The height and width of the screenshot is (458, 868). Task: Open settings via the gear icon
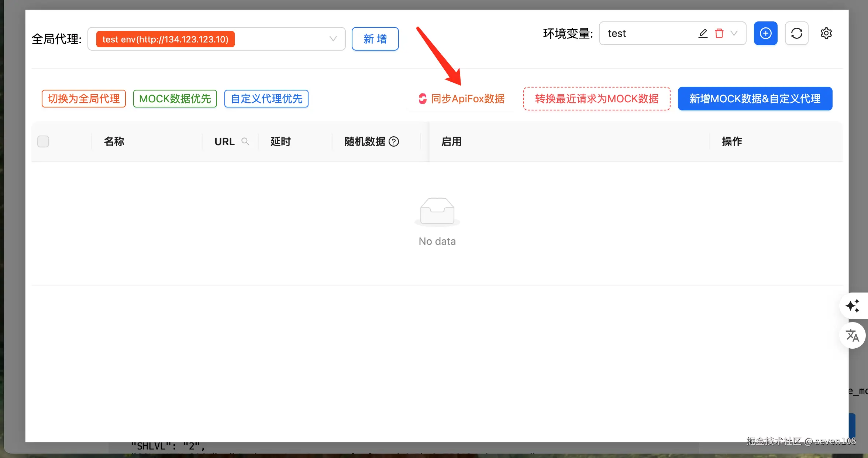[x=826, y=33]
